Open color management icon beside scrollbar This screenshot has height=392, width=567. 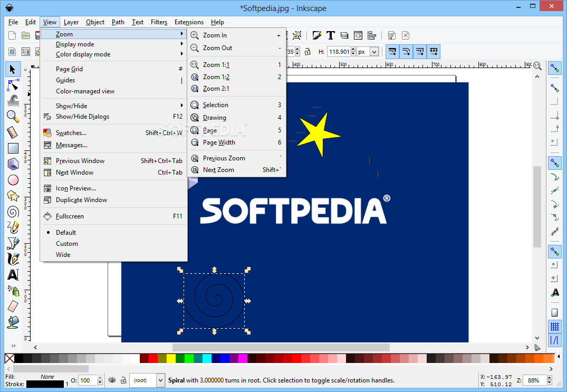pos(537,348)
